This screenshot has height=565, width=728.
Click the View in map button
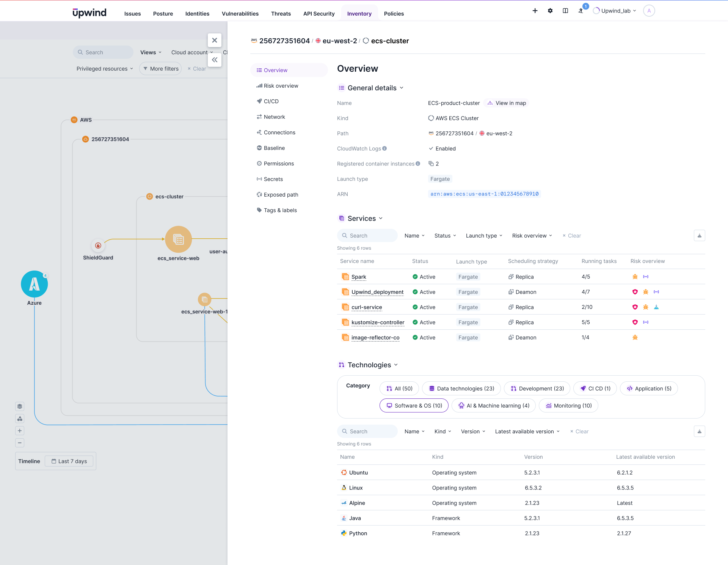pos(507,103)
